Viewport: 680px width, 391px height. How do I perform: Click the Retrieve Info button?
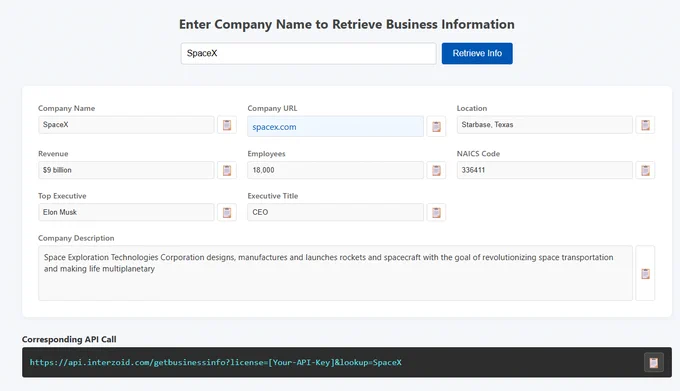coord(477,53)
